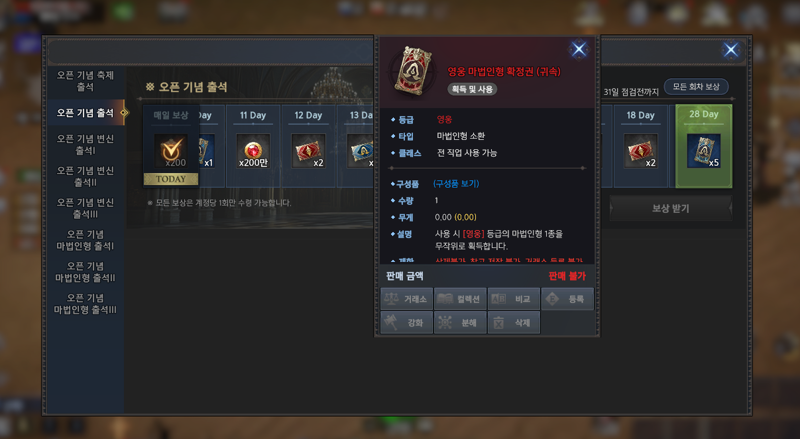Select 오픈 기념 변신 출석I tab
The height and width of the screenshot is (439, 800).
85,144
